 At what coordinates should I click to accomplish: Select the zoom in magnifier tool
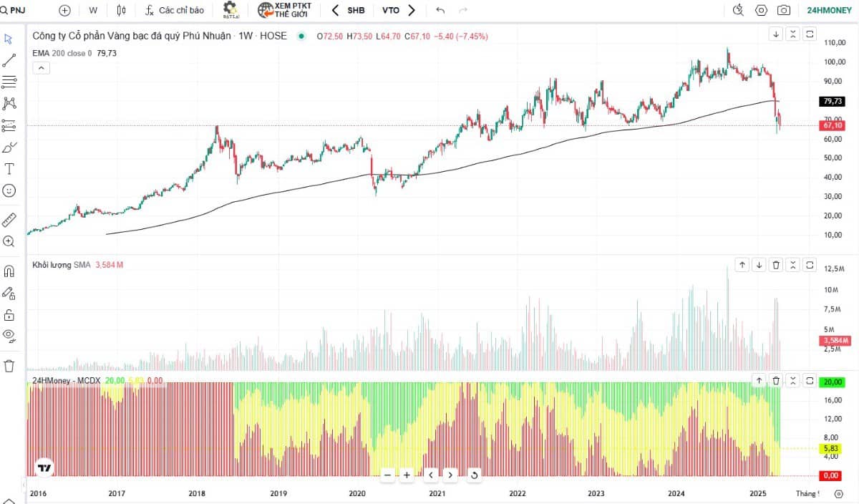tap(9, 241)
